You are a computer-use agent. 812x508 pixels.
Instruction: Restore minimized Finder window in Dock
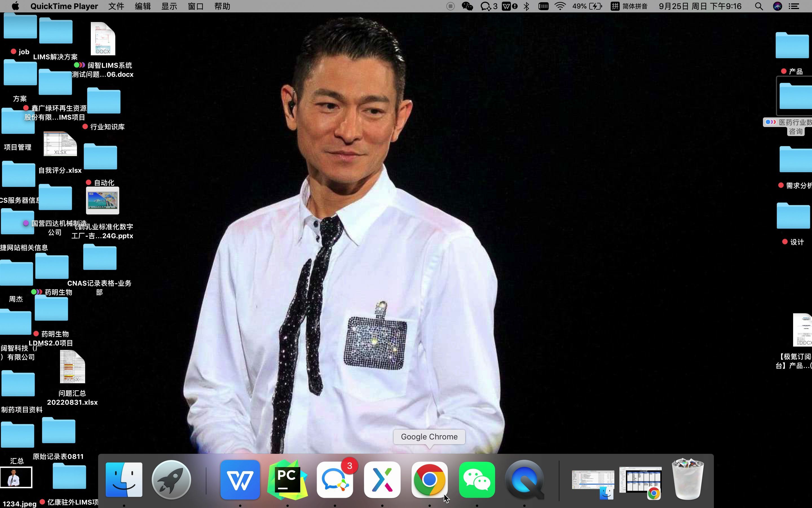click(593, 480)
